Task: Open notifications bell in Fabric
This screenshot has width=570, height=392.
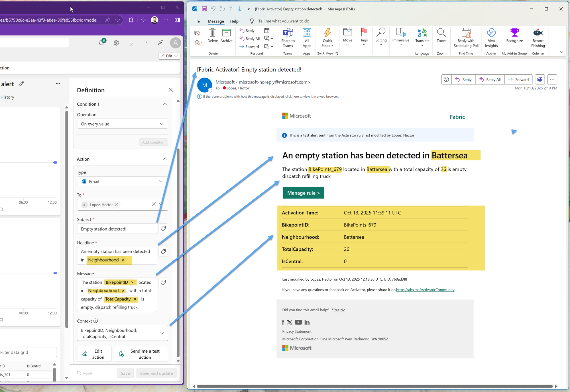Action: click(x=101, y=43)
